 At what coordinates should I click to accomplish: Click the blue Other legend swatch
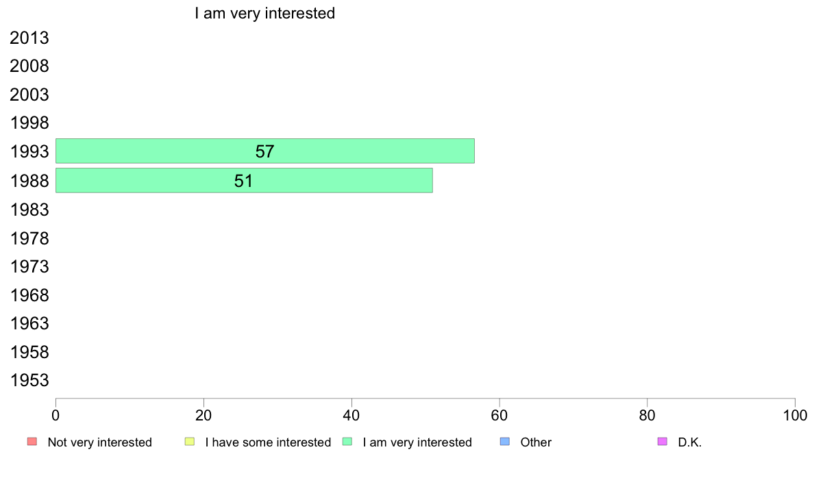coord(505,442)
